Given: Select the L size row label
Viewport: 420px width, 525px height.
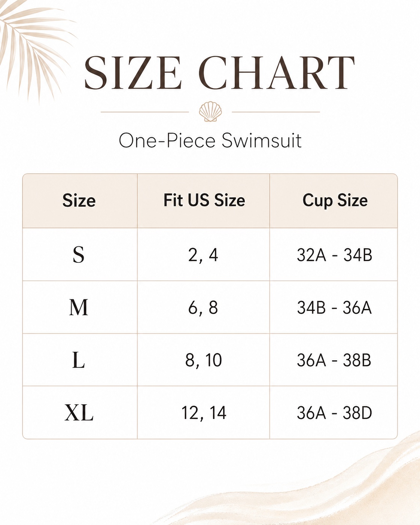Looking at the screenshot, I should click(79, 360).
